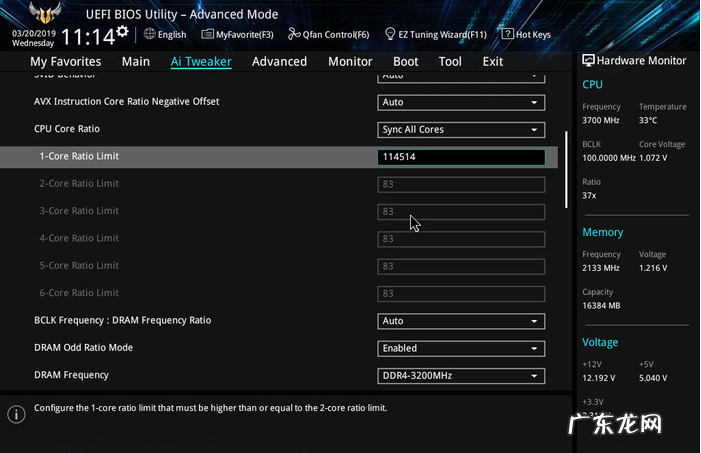This screenshot has width=701, height=453.
Task: Click the settings gear icon beside clock
Action: click(122, 32)
